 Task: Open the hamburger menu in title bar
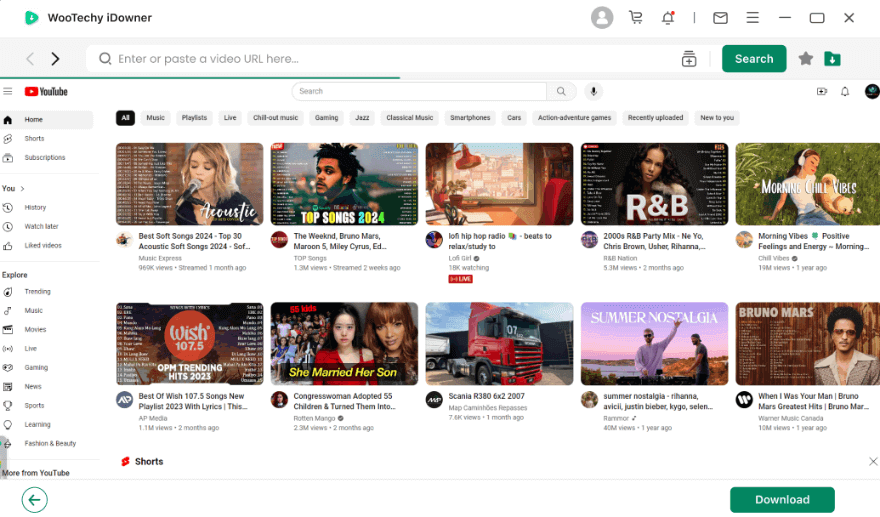pyautogui.click(x=753, y=18)
